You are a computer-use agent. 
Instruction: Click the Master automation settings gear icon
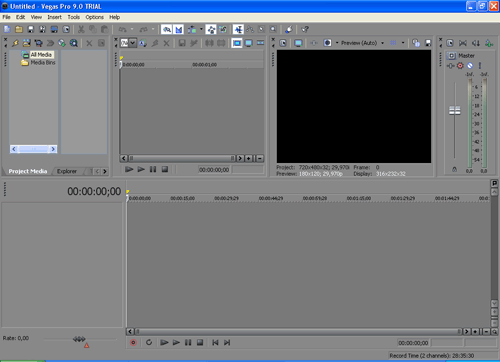coord(460,66)
